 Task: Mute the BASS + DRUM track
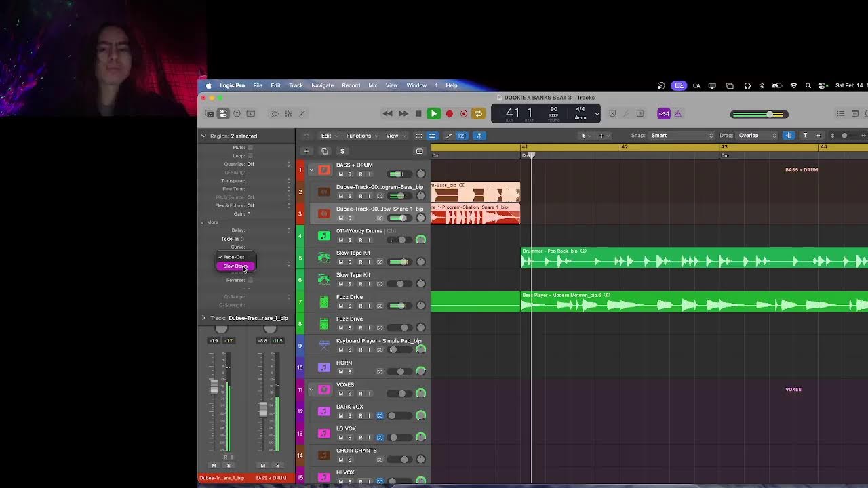click(x=340, y=174)
